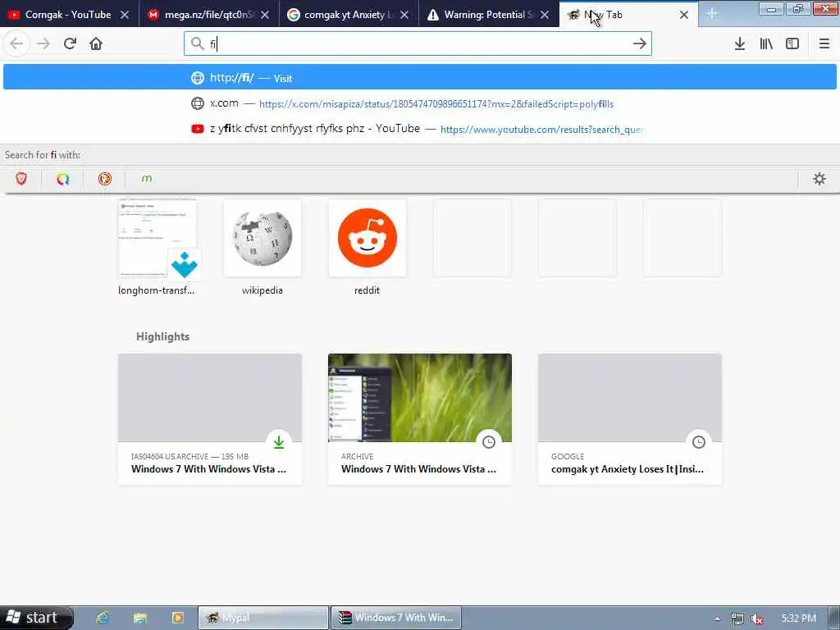Reload the current page
The height and width of the screenshot is (630, 840).
point(70,43)
